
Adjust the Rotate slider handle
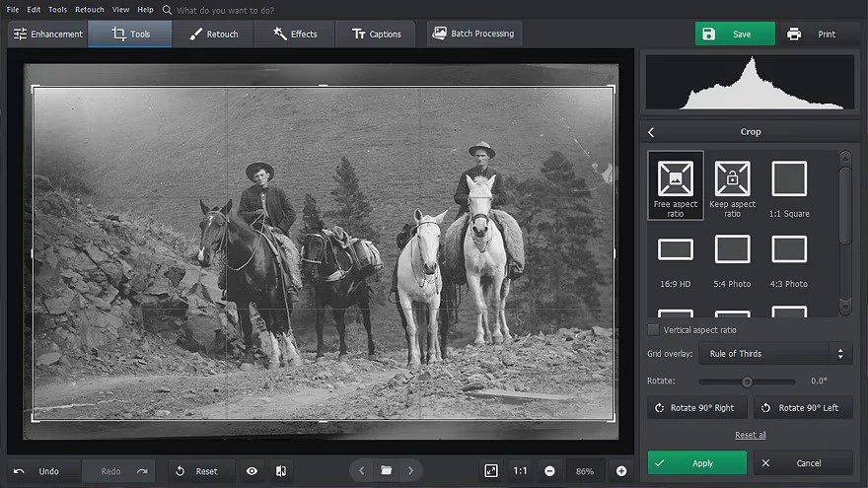click(x=747, y=382)
